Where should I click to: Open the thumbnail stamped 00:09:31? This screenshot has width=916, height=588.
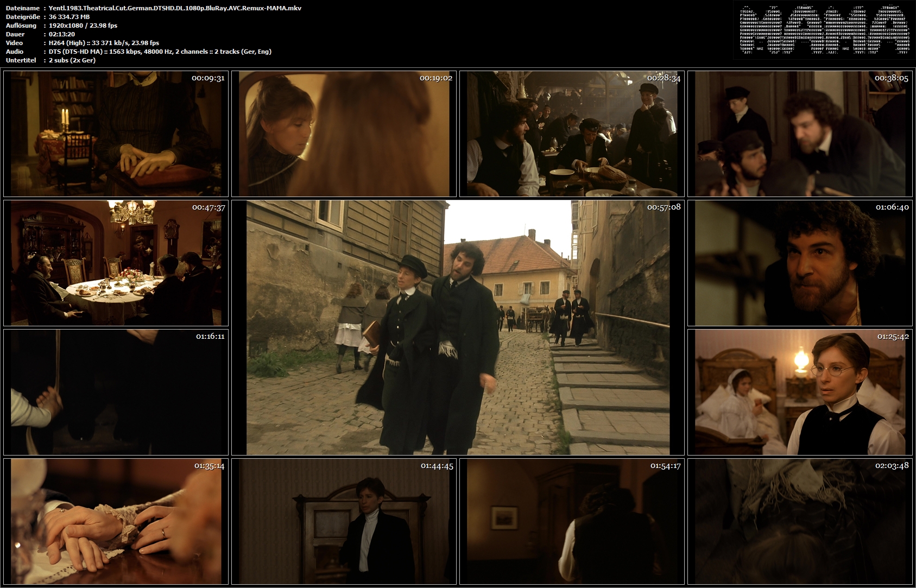point(116,134)
